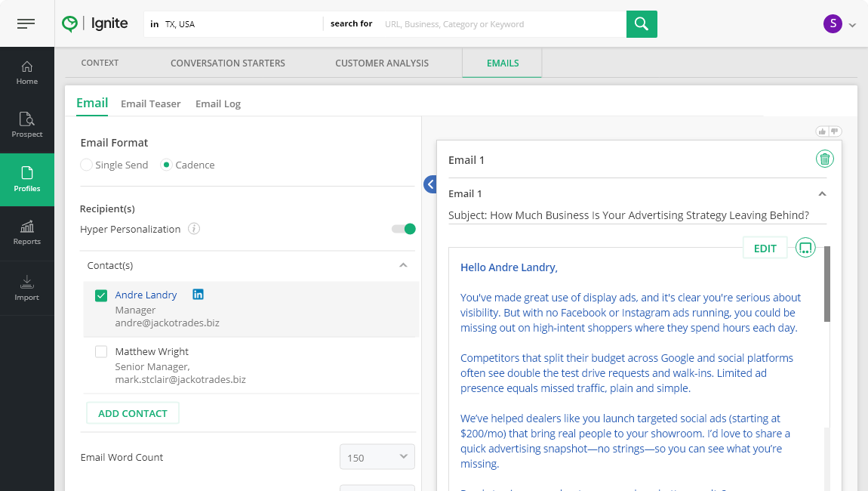868x491 pixels.
Task: Click the hamburger menu icon
Action: pos(26,24)
